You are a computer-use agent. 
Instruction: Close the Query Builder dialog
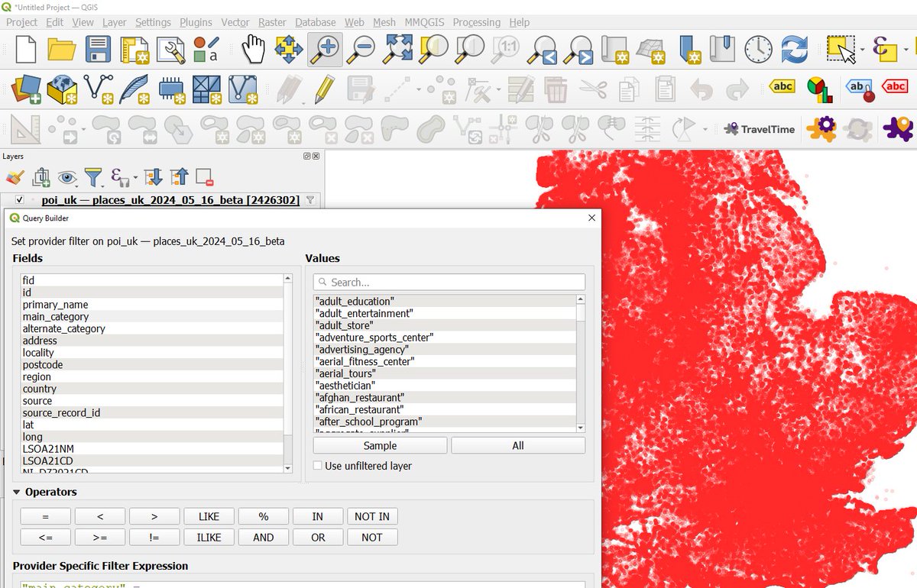click(591, 218)
